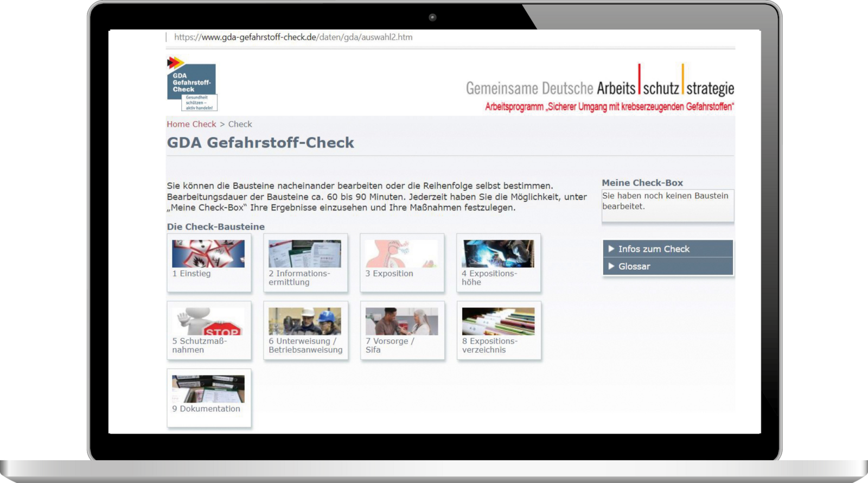Click the Check breadcrumb item

240,124
